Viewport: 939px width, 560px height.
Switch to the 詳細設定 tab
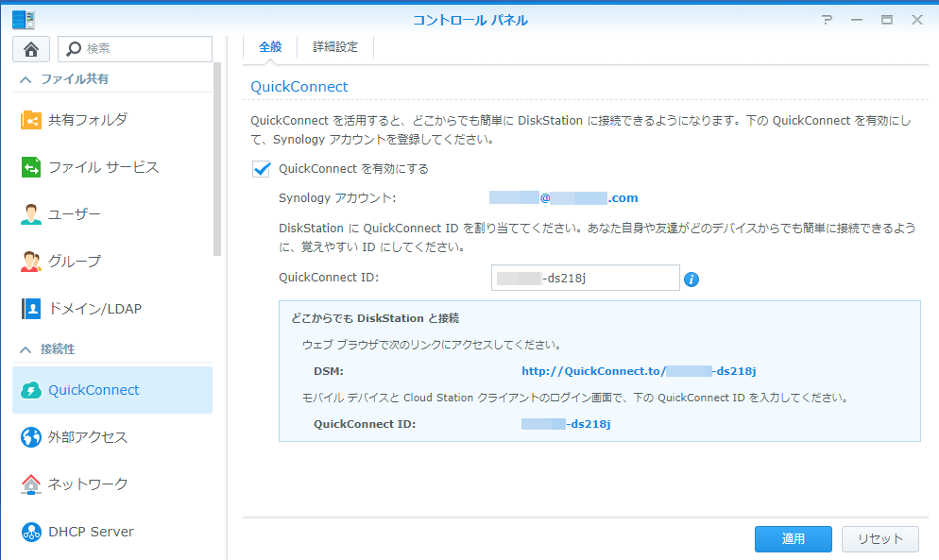[335, 46]
